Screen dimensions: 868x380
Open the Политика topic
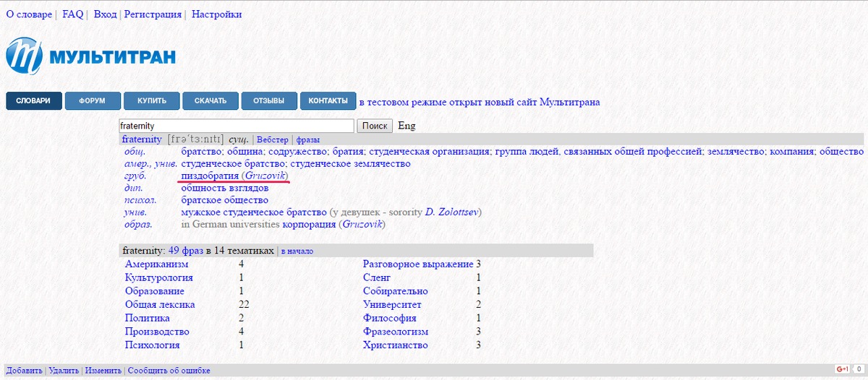[148, 318]
